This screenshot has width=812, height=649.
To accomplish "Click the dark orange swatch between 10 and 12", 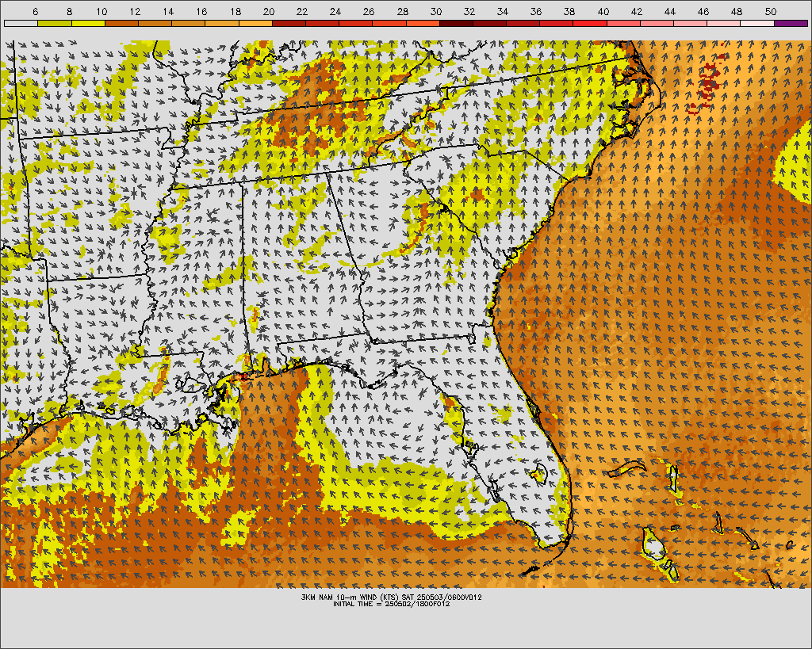I will (121, 23).
